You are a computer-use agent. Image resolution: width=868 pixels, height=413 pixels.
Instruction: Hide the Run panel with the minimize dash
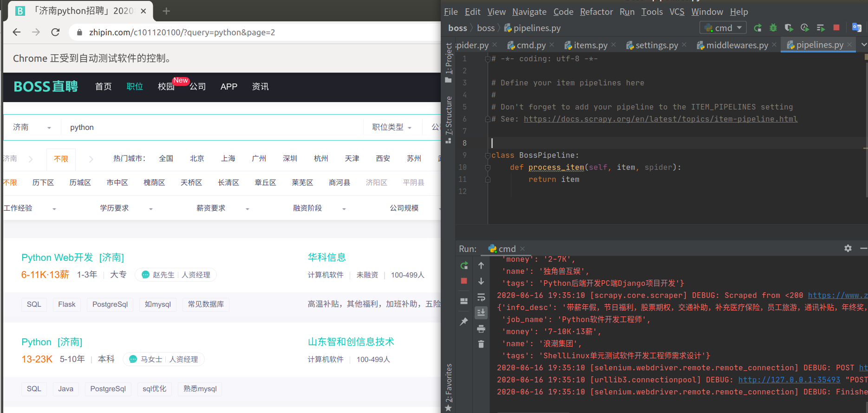(863, 249)
